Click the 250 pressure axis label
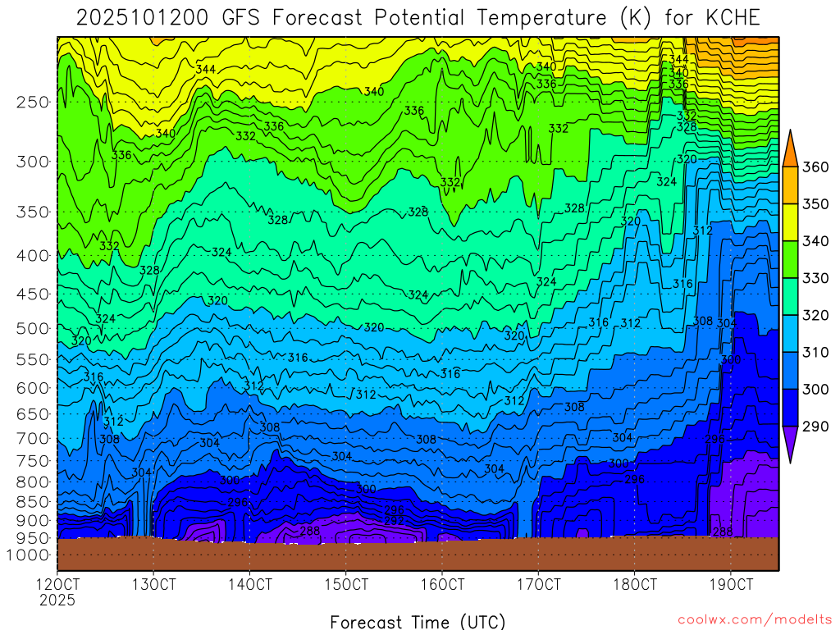 click(33, 102)
